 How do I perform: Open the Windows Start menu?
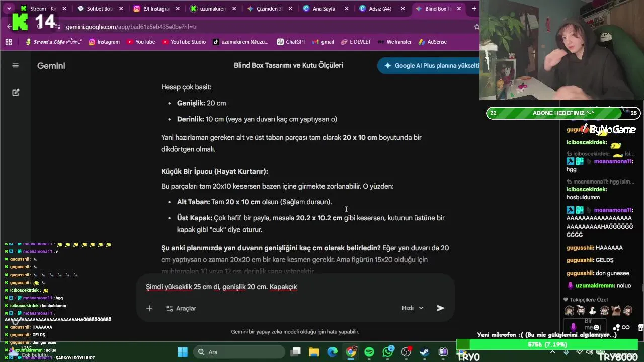182,352
